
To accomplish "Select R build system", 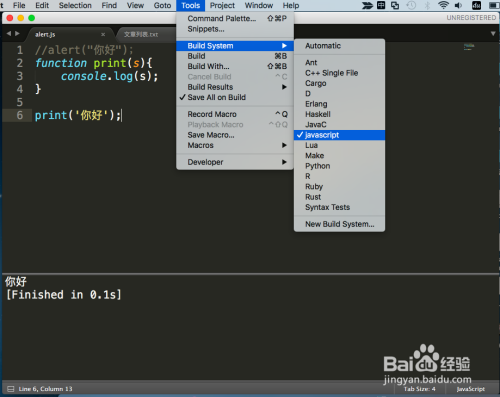I will coord(339,176).
